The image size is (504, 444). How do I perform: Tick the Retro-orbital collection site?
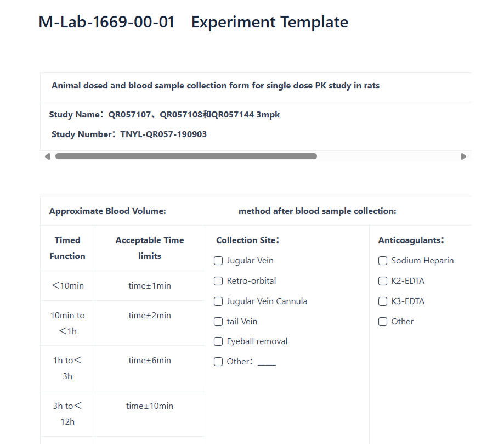coord(218,281)
